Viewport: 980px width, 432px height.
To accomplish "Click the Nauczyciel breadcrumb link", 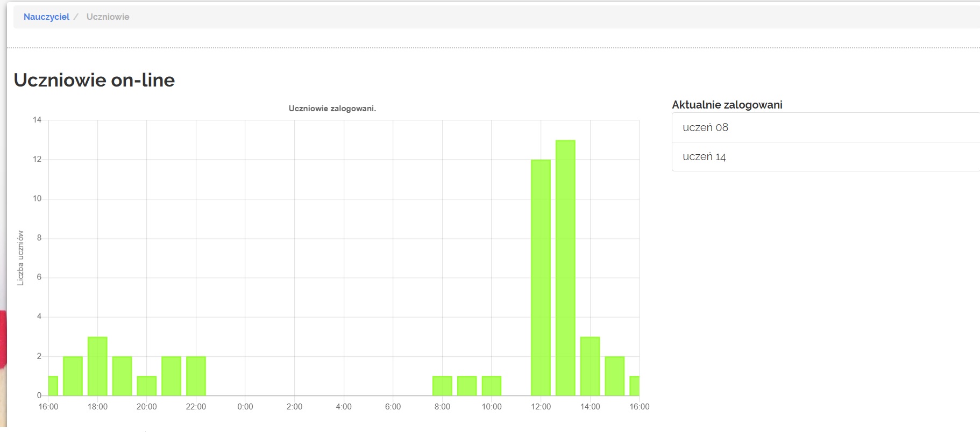I will point(46,17).
